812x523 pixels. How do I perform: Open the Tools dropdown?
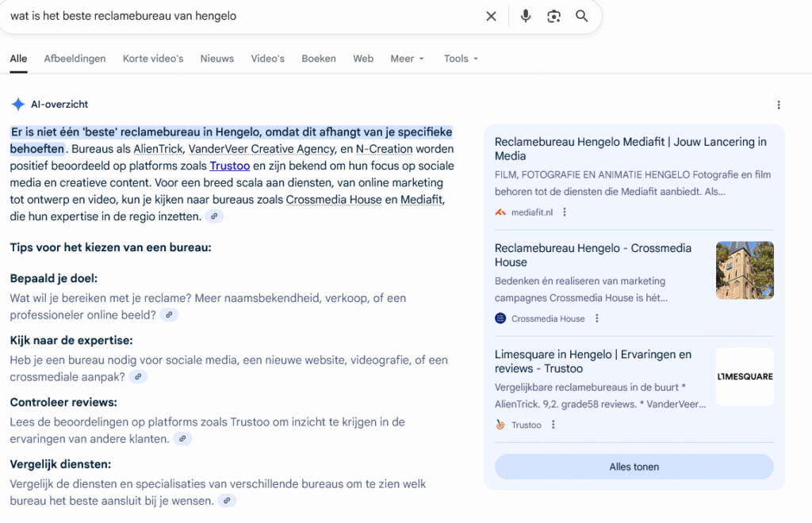(461, 59)
